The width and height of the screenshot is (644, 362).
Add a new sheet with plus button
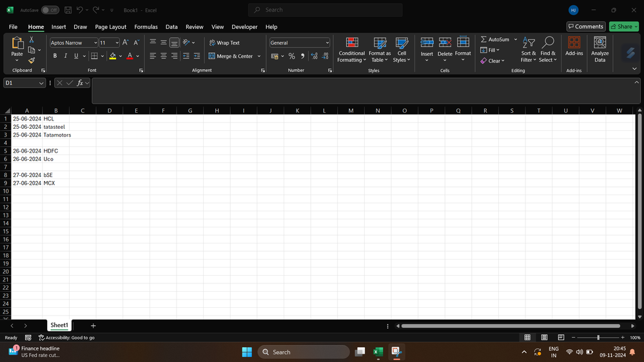coord(93,325)
